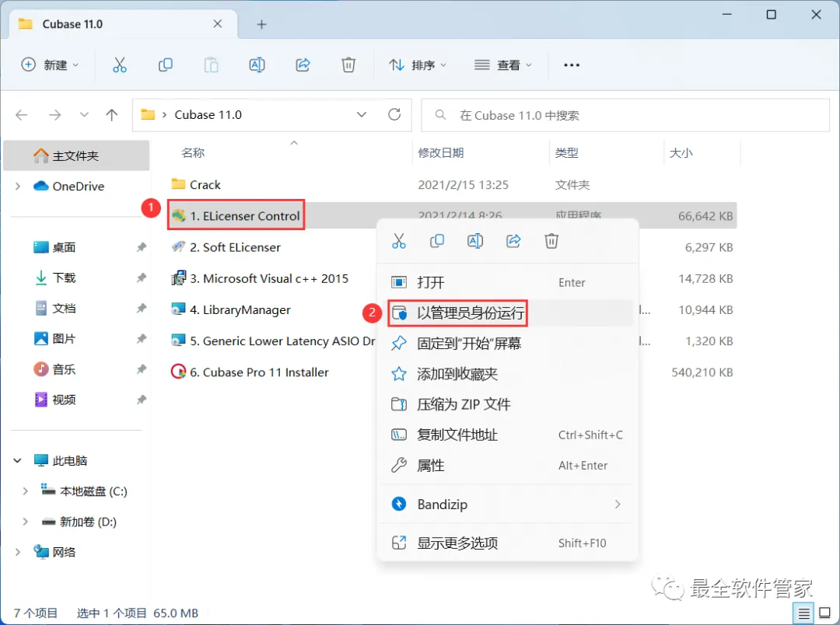Viewport: 840px width, 625px height.
Task: Select 固定到"开始"屏幕 menu entry
Action: (x=508, y=344)
